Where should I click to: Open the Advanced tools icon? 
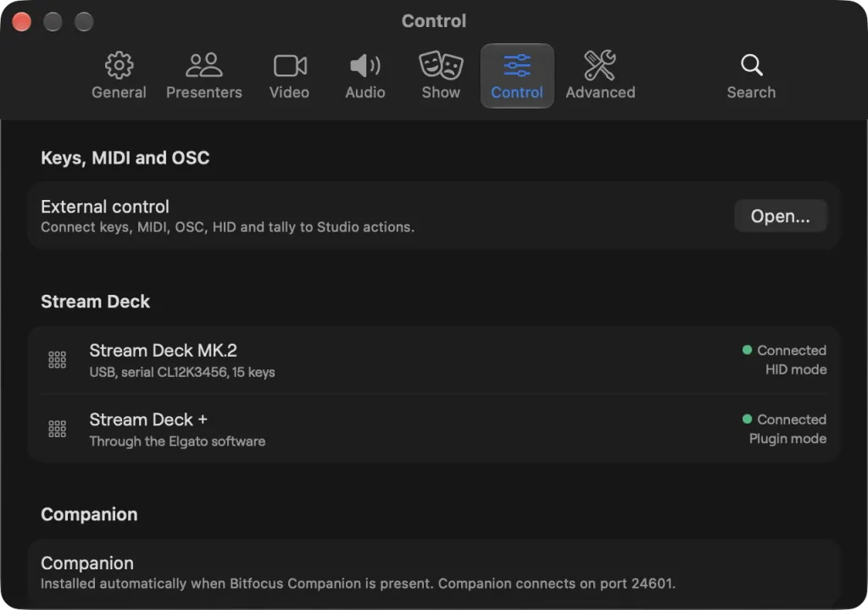(600, 65)
